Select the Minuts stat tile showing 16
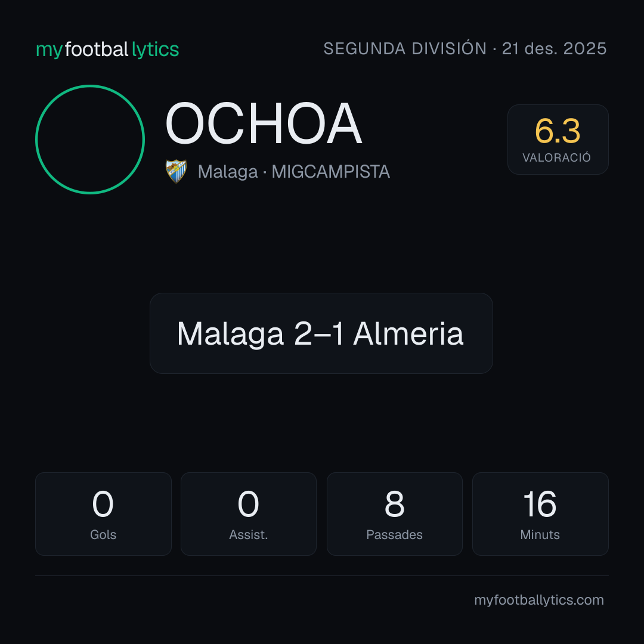The height and width of the screenshot is (644, 644). click(540, 514)
